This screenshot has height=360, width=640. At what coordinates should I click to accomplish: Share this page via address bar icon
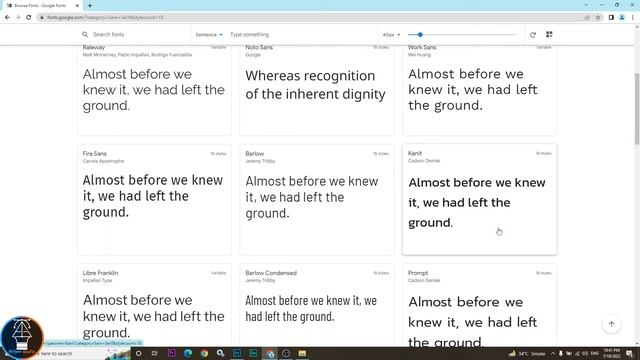587,17
